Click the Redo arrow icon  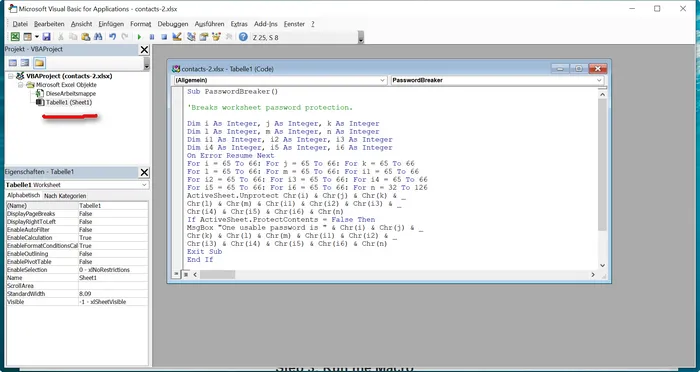tap(125, 37)
